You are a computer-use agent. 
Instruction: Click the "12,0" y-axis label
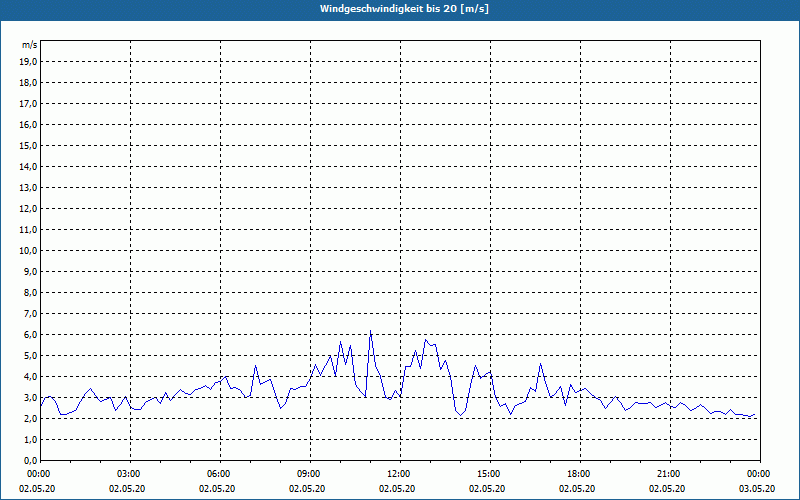[x=28, y=209]
